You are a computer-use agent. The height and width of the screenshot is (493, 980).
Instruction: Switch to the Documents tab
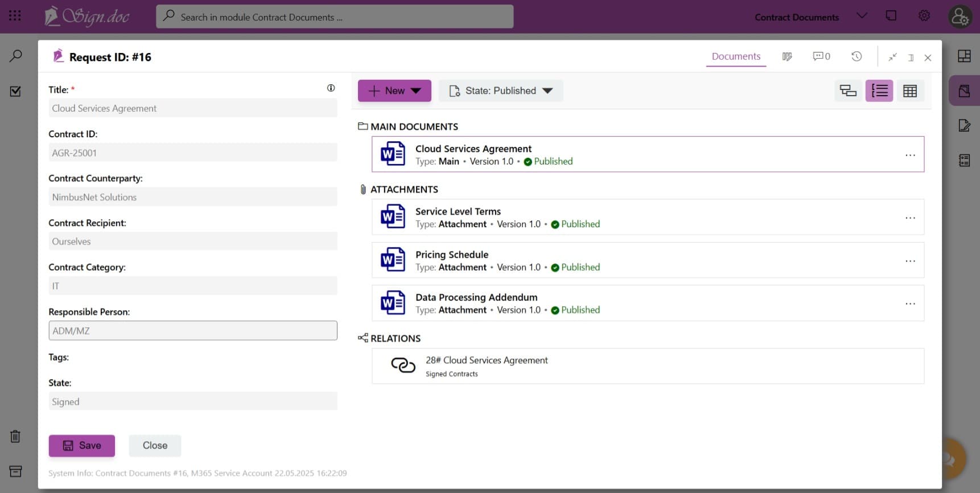[x=736, y=56]
